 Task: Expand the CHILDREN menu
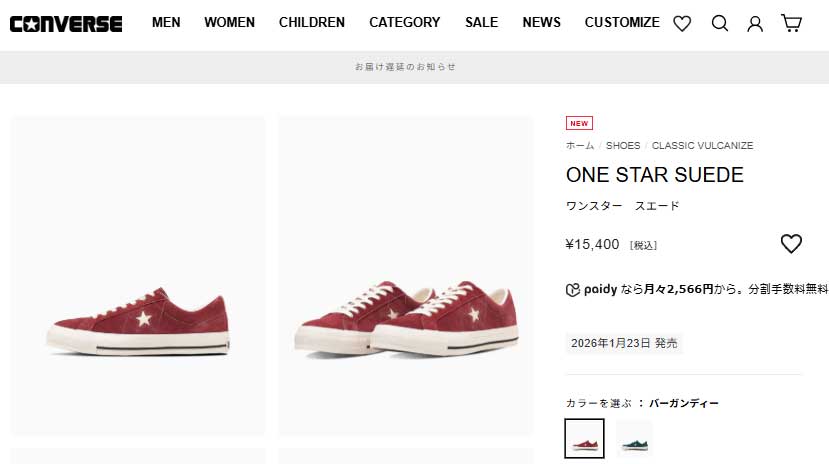click(x=312, y=22)
